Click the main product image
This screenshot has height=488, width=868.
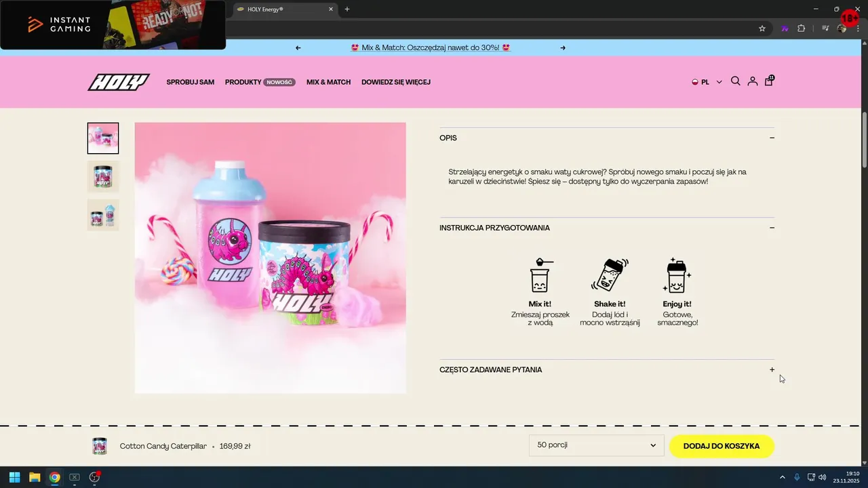coord(271,258)
